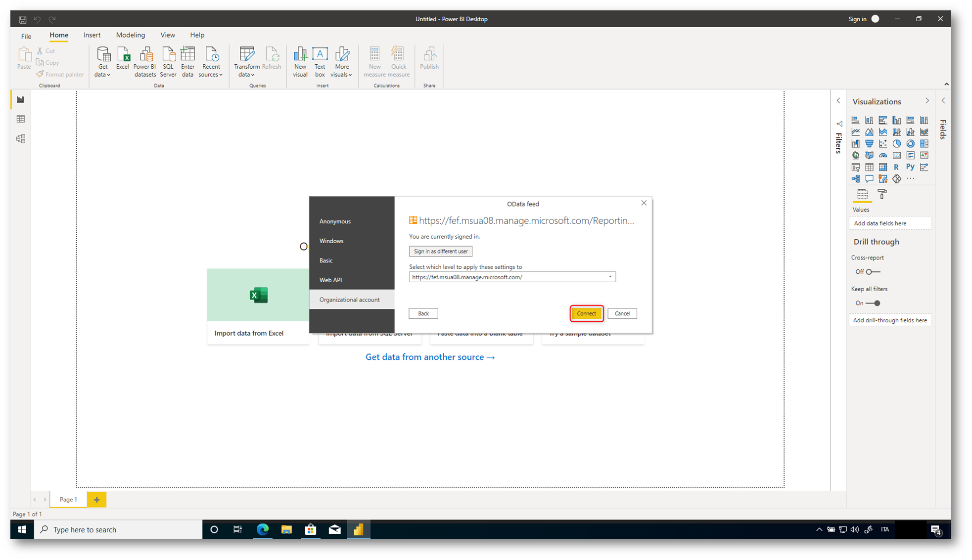Click Add drill-through fields here box
972x560 pixels.
890,320
